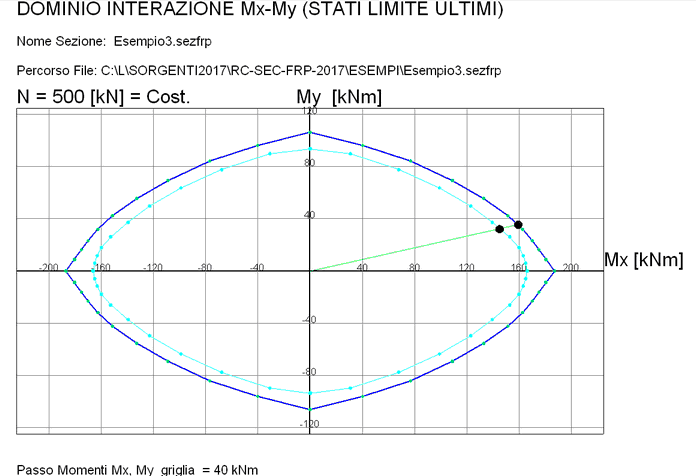696x476 pixels.
Task: Click the top point of the cyan curve
Action: (310, 149)
